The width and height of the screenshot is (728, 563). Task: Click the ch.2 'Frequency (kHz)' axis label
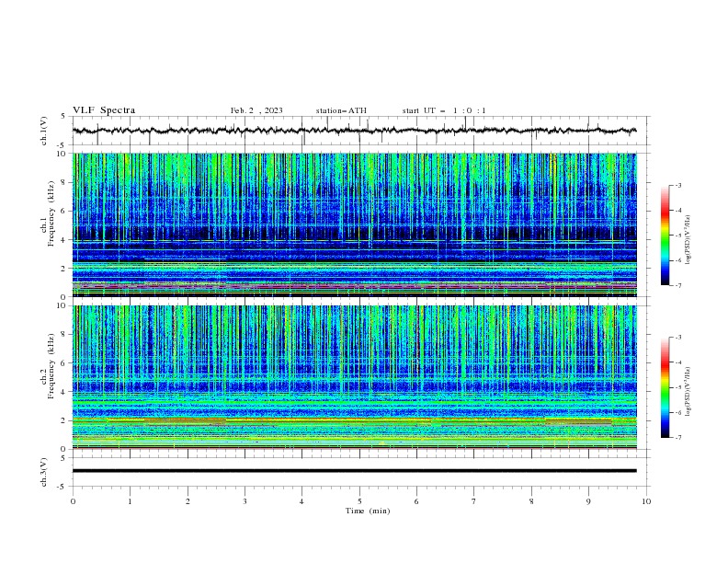(52, 366)
